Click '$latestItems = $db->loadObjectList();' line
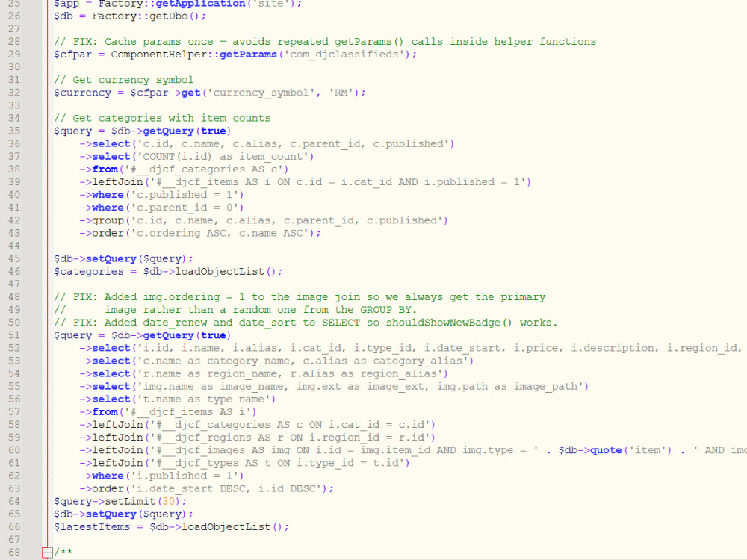Viewport: 747px width, 560px height. (172, 527)
